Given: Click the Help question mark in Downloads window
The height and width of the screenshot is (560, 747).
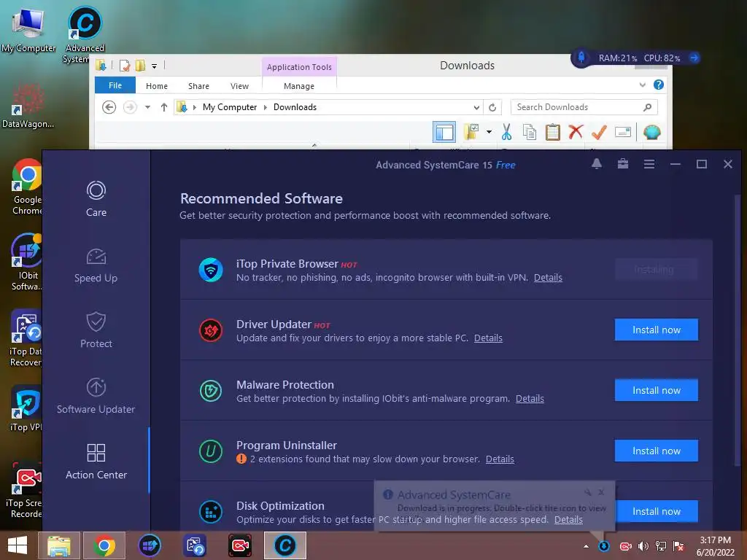Looking at the screenshot, I should point(659,85).
